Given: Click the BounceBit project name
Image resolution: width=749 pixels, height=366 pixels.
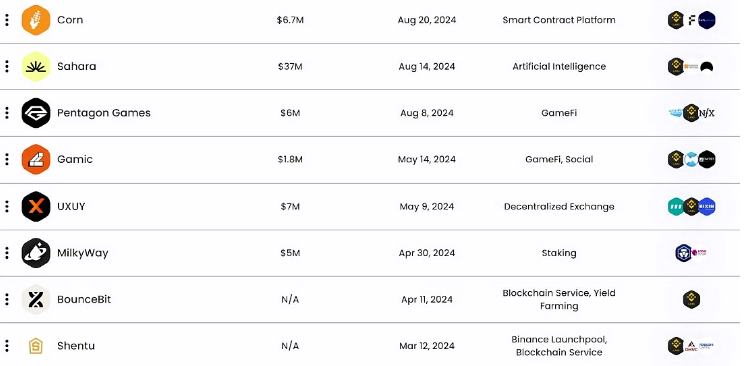Looking at the screenshot, I should click(x=84, y=300).
